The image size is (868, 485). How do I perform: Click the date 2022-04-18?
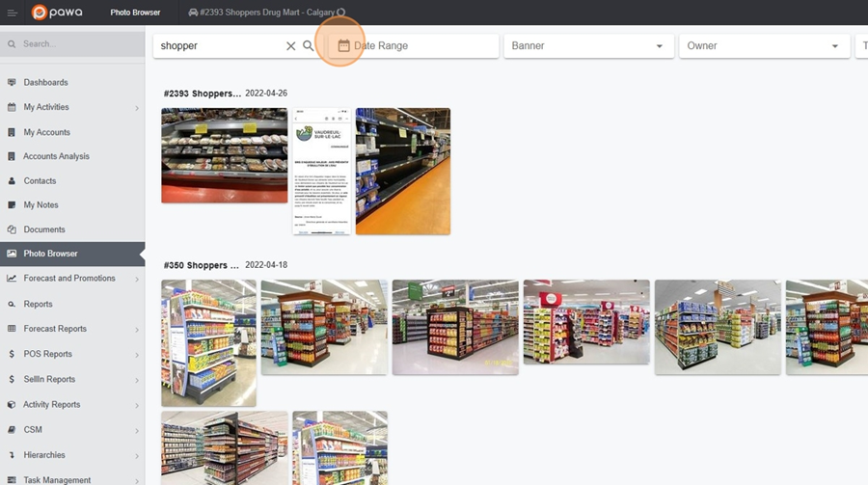[266, 264]
